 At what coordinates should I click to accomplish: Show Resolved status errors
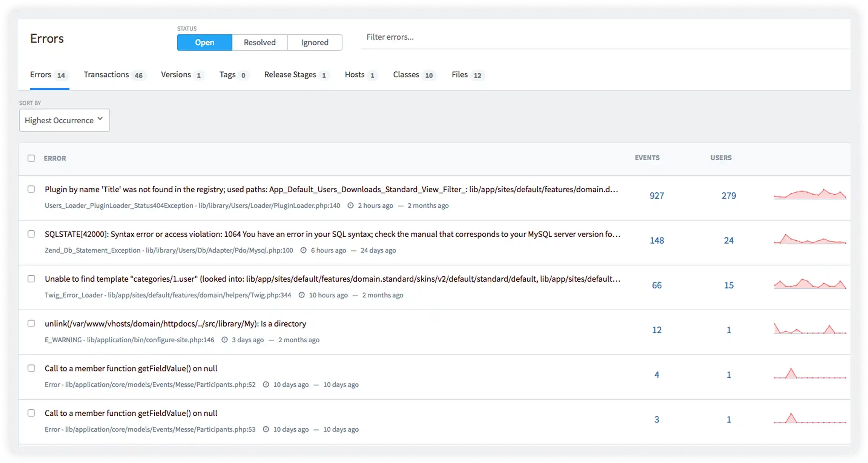point(259,42)
